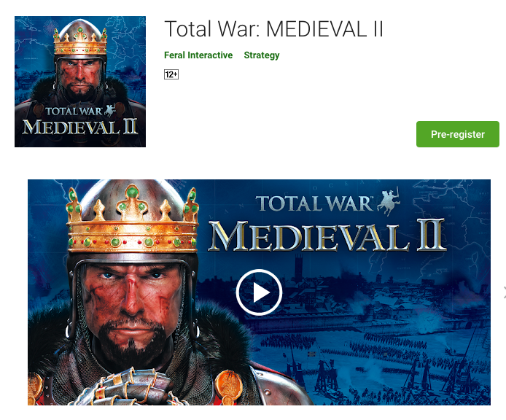Image resolution: width=506 pixels, height=420 pixels.
Task: Open the Feral Interactive developer link
Action: click(198, 55)
